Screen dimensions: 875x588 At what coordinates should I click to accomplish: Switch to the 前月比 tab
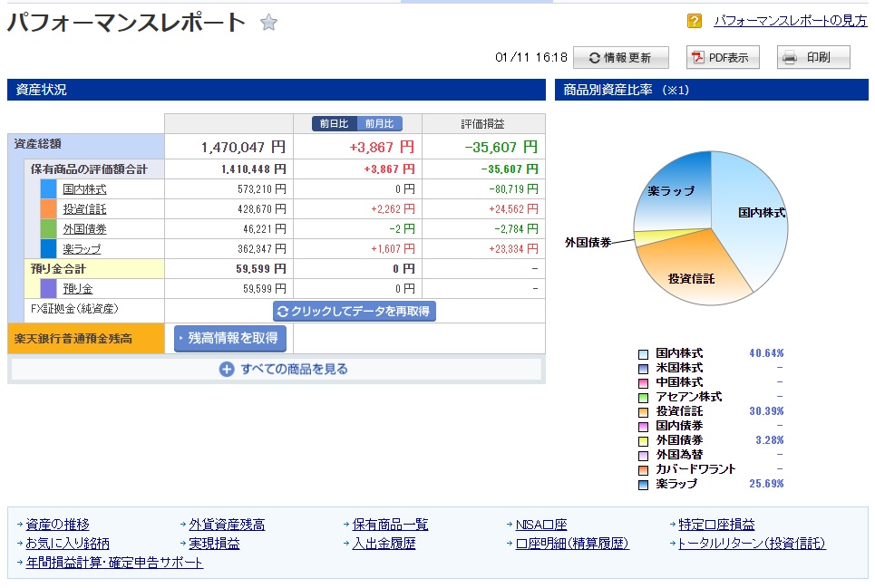(379, 124)
